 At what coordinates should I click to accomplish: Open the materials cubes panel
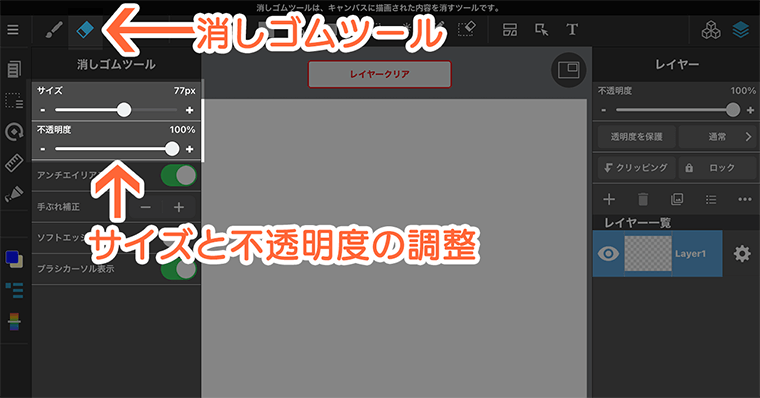coord(711,30)
